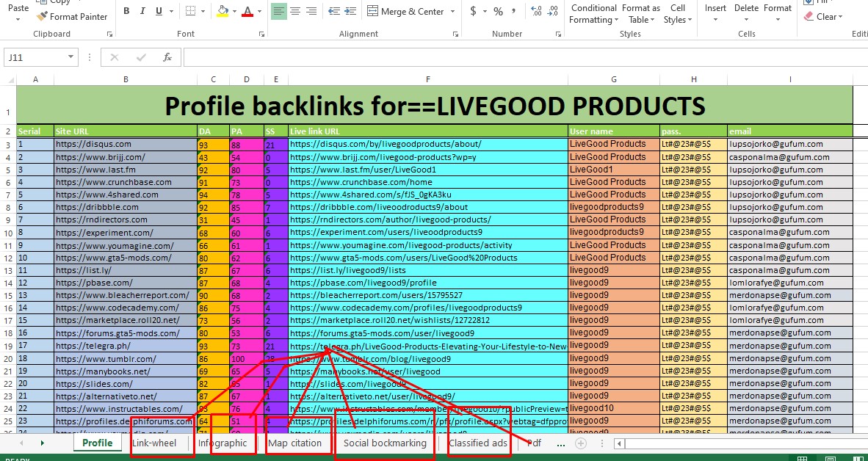
Task: Toggle bold formatting
Action: (126, 11)
